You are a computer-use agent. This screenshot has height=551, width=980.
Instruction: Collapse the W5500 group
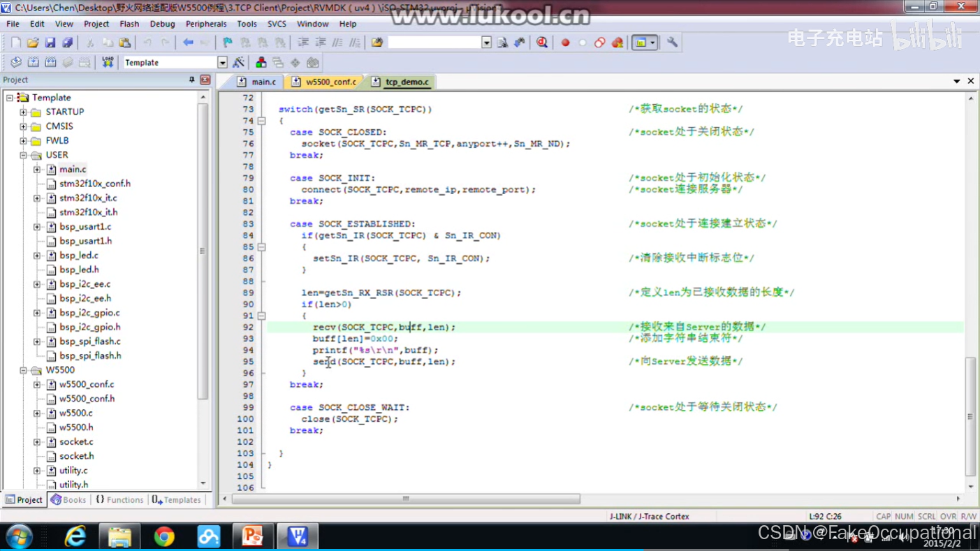point(23,370)
